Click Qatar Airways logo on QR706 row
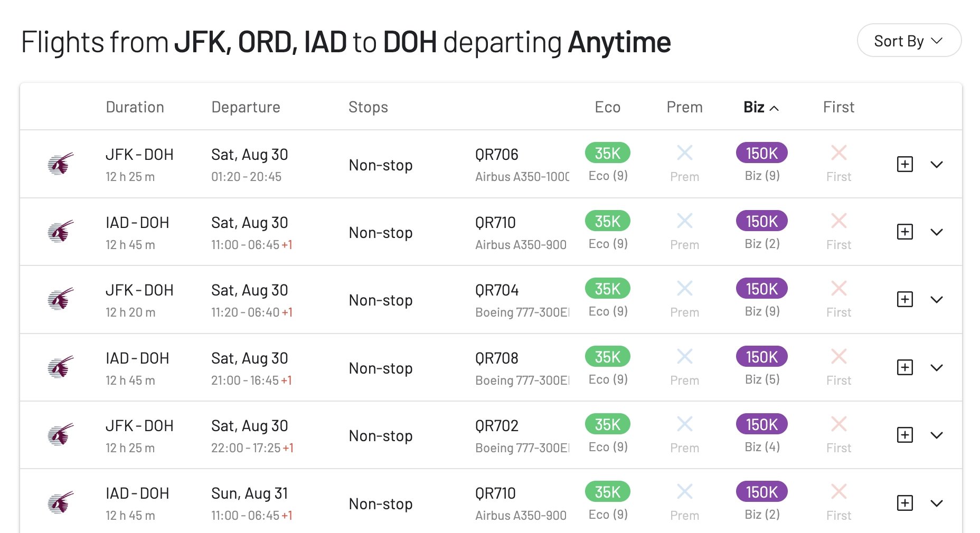980x533 pixels. (60, 164)
